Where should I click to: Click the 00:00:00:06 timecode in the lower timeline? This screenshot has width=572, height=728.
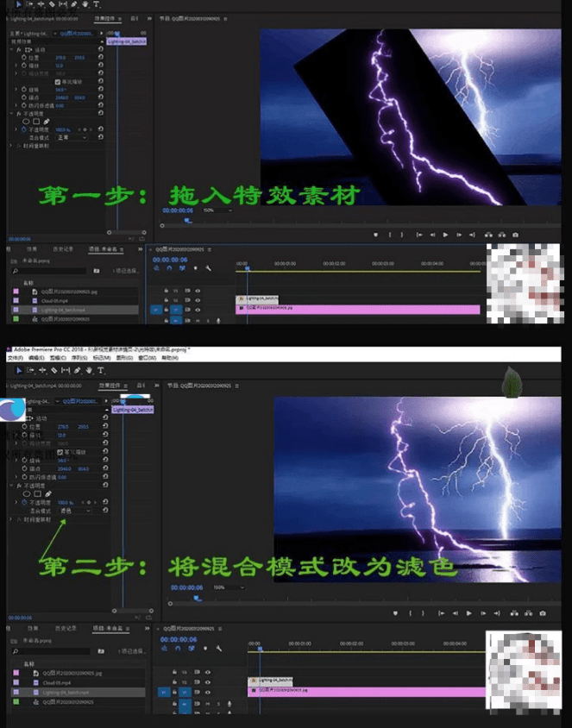178,638
